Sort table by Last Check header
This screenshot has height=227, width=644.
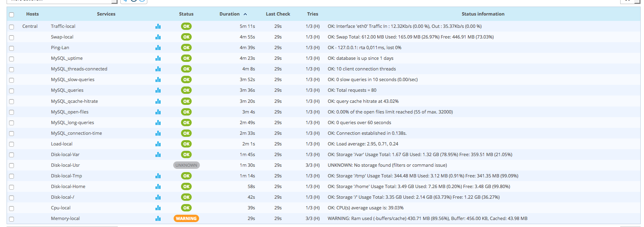coord(278,14)
